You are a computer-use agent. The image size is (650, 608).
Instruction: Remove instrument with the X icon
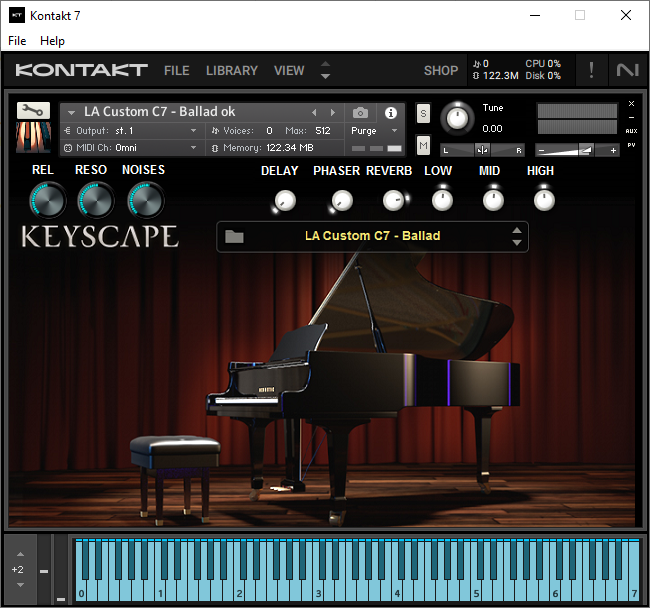(631, 103)
